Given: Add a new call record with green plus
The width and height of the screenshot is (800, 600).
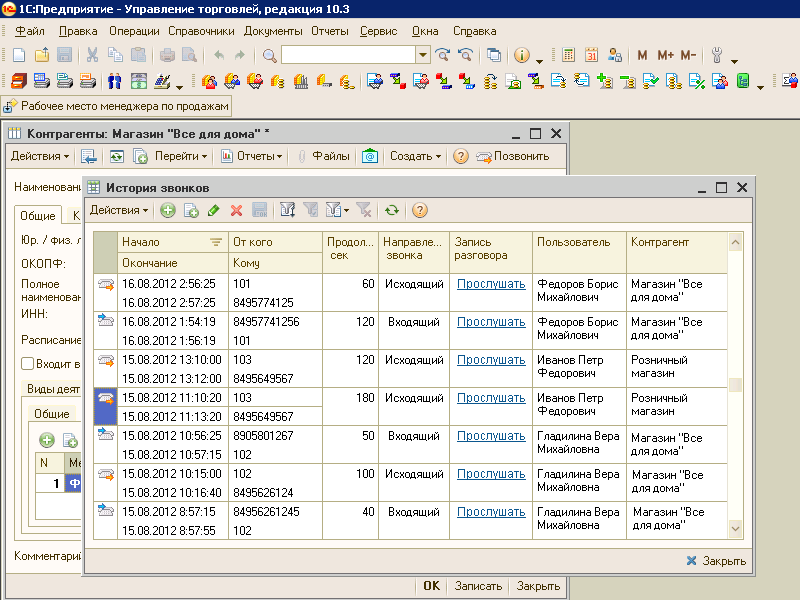Looking at the screenshot, I should point(168,210).
